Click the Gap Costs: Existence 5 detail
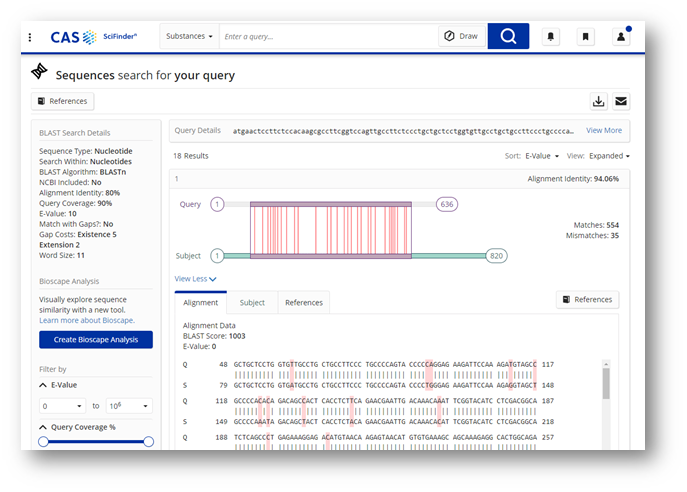Image resolution: width=687 pixels, height=492 pixels. tap(78, 234)
